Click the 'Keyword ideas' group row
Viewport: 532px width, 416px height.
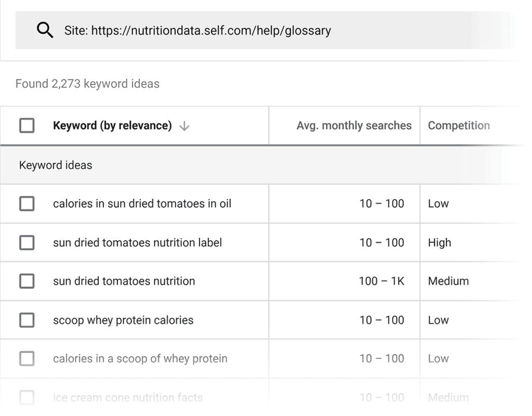point(56,165)
